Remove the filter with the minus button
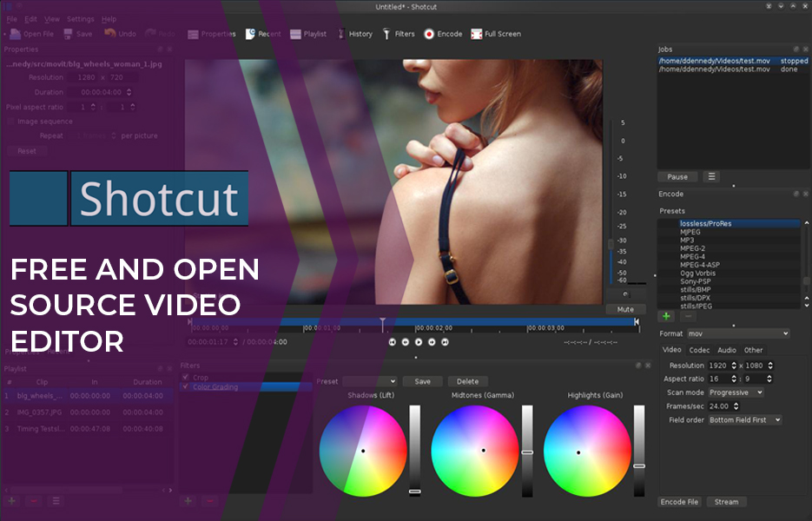Viewport: 812px width, 521px height. [210, 501]
